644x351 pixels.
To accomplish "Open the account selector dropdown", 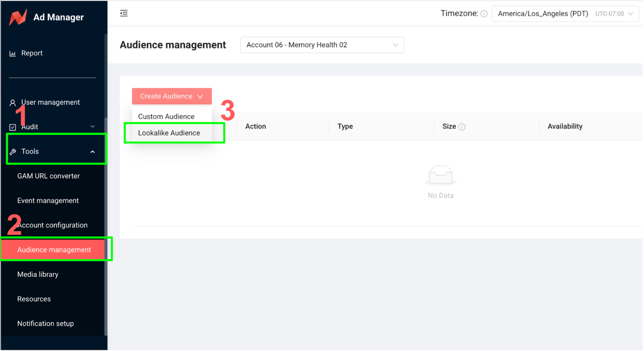I will [322, 45].
